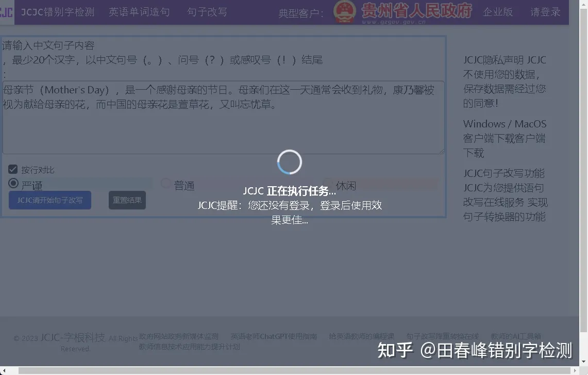Open 英语单词造句 nav item

point(139,12)
